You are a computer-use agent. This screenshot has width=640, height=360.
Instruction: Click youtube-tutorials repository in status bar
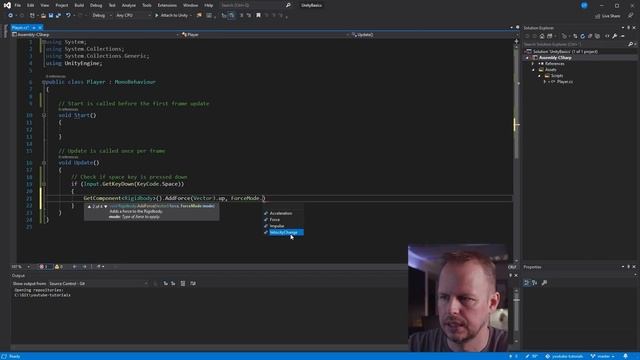click(564, 356)
